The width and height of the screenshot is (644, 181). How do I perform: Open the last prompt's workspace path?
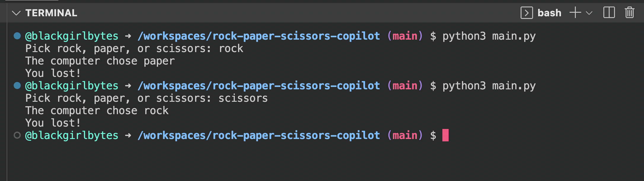click(259, 135)
